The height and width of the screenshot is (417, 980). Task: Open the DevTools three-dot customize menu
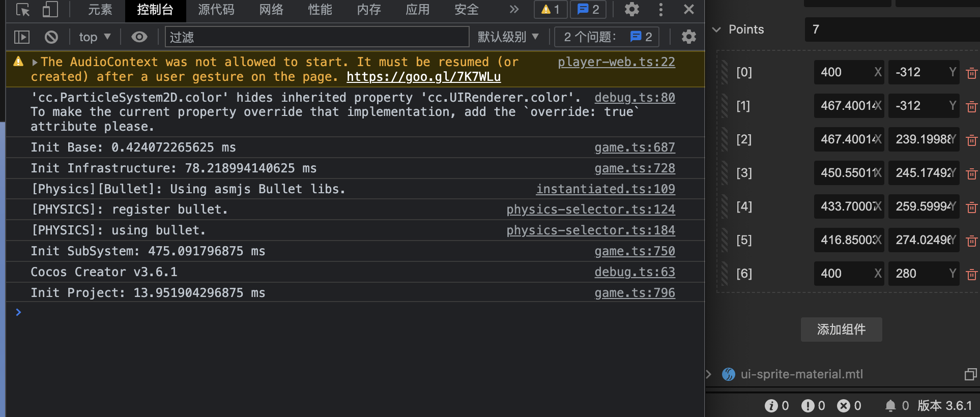(x=660, y=10)
